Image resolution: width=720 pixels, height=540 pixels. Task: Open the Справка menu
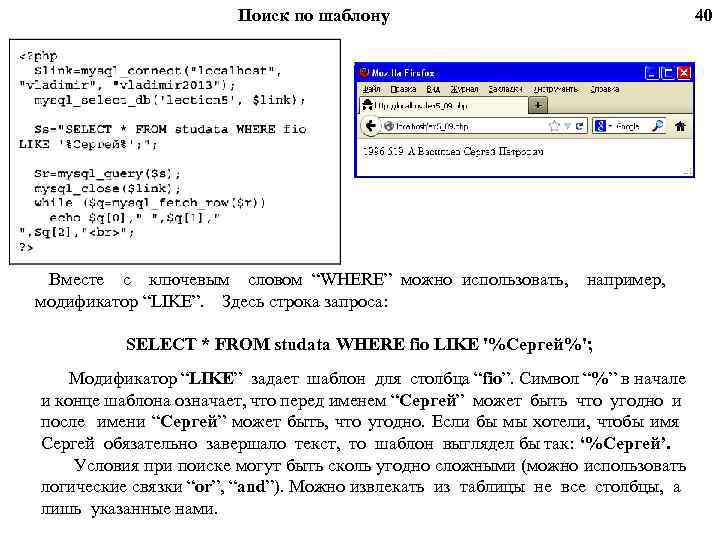click(x=605, y=89)
